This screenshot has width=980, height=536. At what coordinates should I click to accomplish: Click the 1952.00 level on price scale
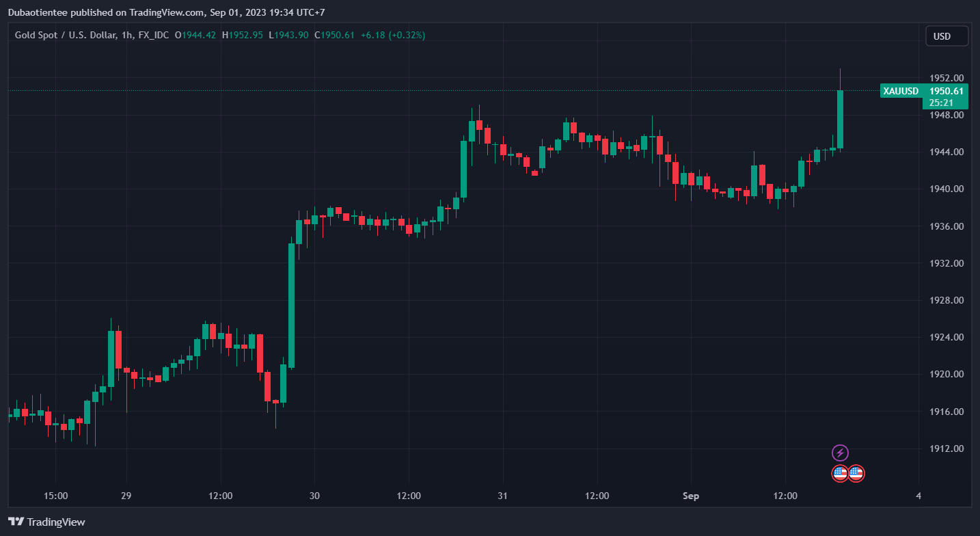coord(947,78)
